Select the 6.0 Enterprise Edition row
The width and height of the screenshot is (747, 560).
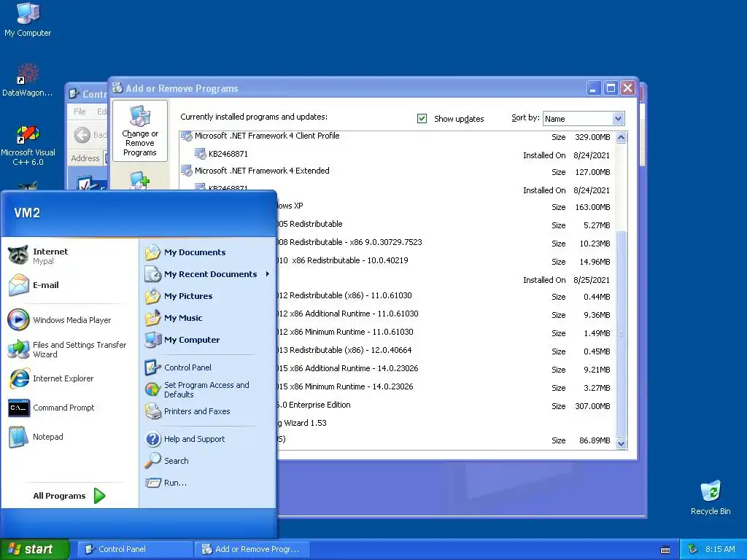tap(445, 405)
